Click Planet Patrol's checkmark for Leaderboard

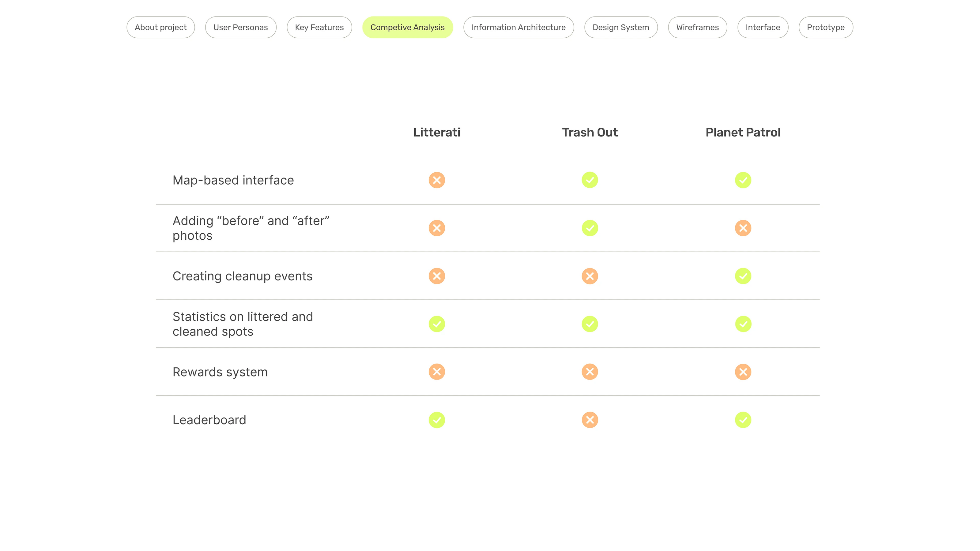tap(743, 420)
